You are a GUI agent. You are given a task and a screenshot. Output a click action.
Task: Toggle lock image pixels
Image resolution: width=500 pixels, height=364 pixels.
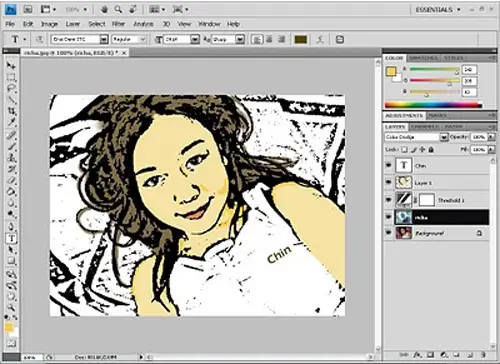click(x=414, y=150)
